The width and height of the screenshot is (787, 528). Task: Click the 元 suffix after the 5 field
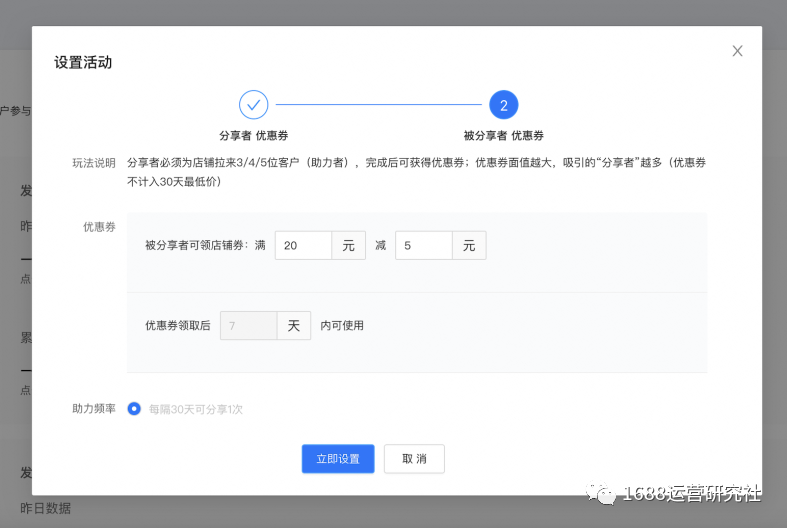[x=469, y=245]
